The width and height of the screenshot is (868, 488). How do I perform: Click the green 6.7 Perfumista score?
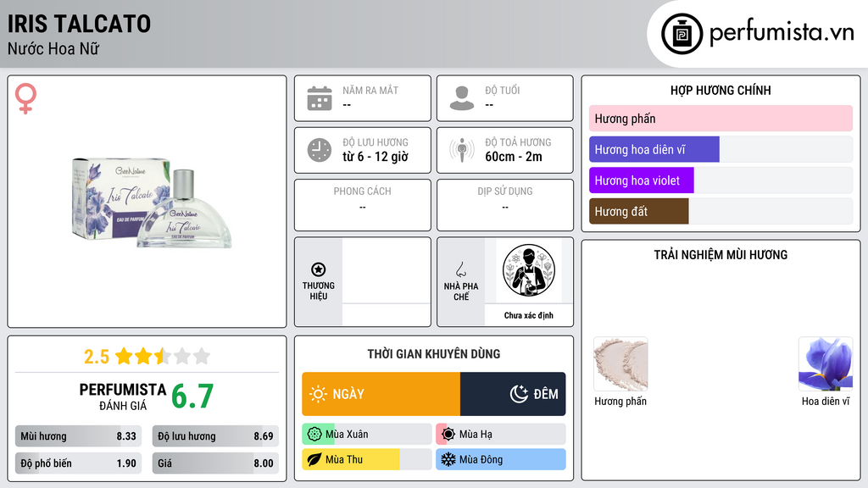click(192, 396)
